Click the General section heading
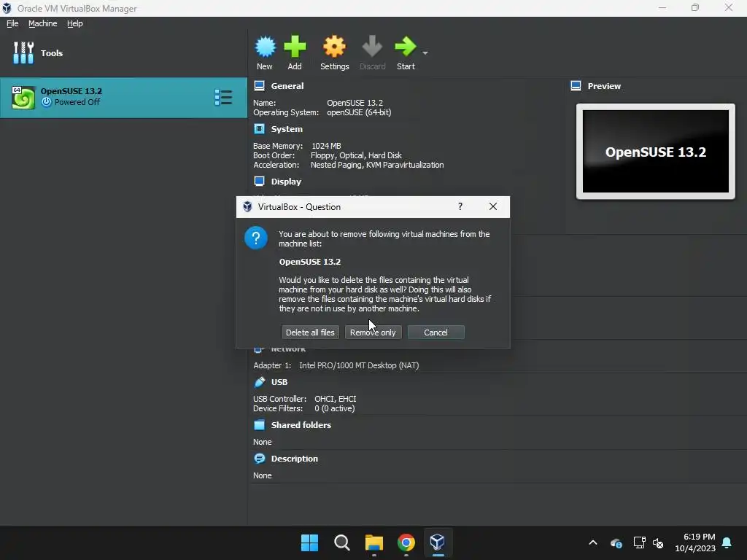The image size is (747, 560). click(287, 86)
